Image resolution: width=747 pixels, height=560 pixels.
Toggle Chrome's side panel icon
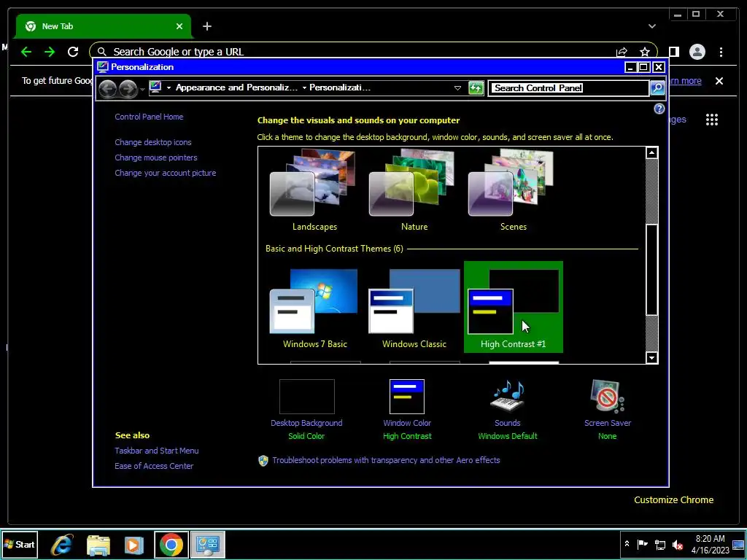point(673,52)
